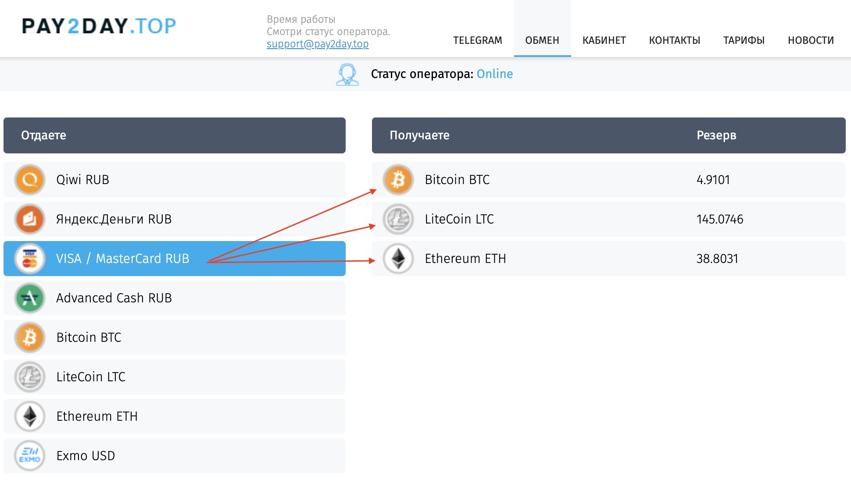Select VISA / MasterCard RUB row

(x=175, y=259)
